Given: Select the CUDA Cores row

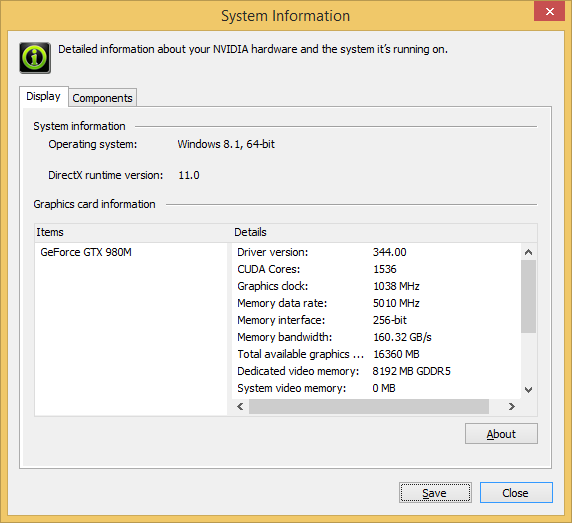Looking at the screenshot, I should [376, 269].
